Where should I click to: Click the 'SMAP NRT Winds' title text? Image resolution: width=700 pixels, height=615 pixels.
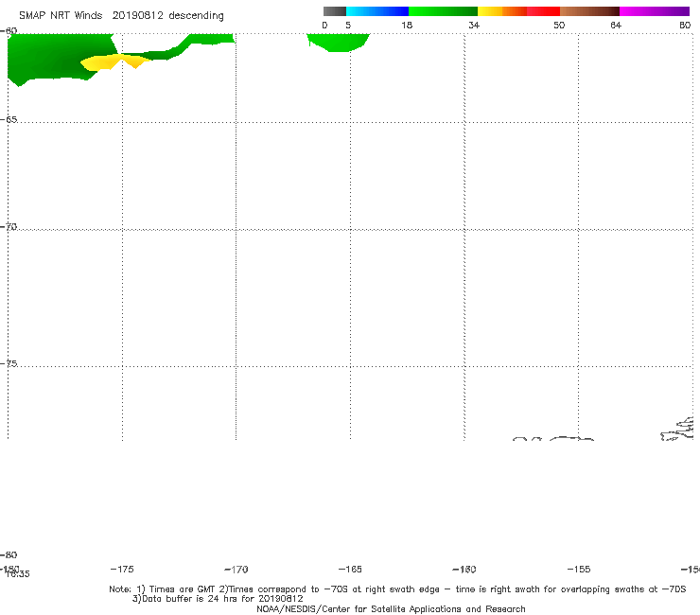pyautogui.click(x=61, y=15)
